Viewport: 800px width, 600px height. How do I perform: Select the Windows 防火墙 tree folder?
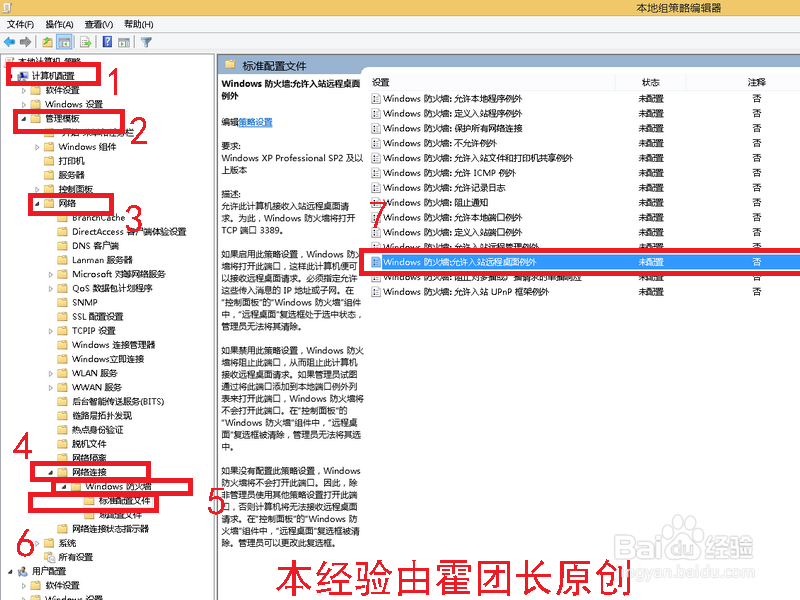tap(118, 486)
